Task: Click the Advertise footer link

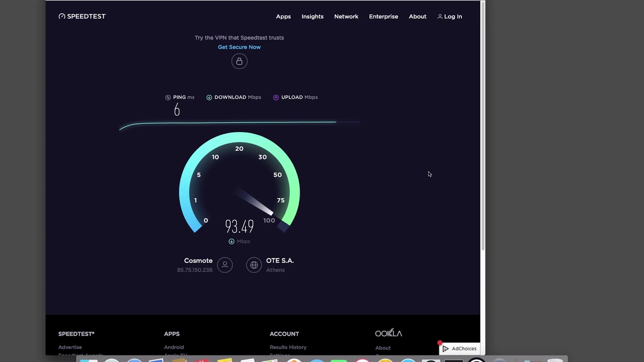Action: coord(70,347)
